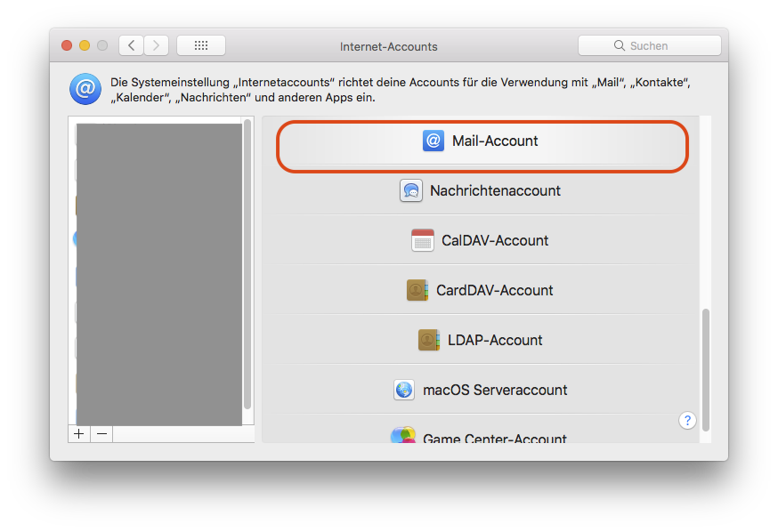
Task: Show all preferences via the grid button
Action: [200, 45]
